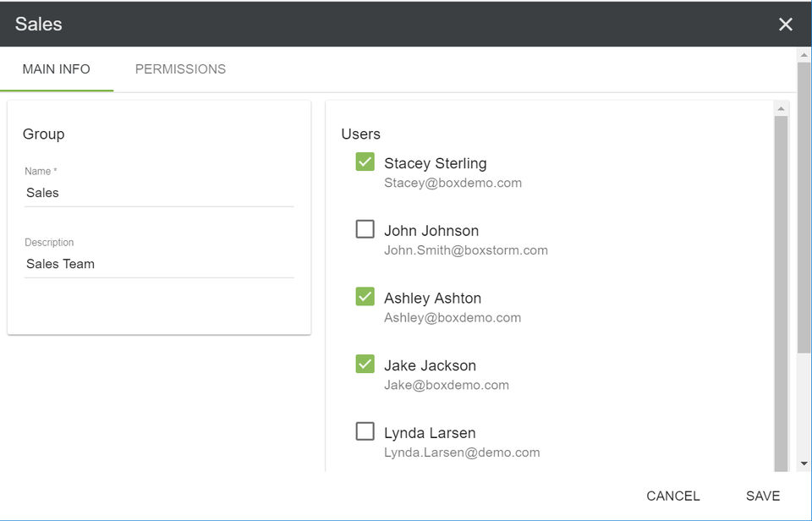Image resolution: width=812 pixels, height=521 pixels.
Task: Uncheck the Stacey Sterling user checkbox
Action: point(365,162)
